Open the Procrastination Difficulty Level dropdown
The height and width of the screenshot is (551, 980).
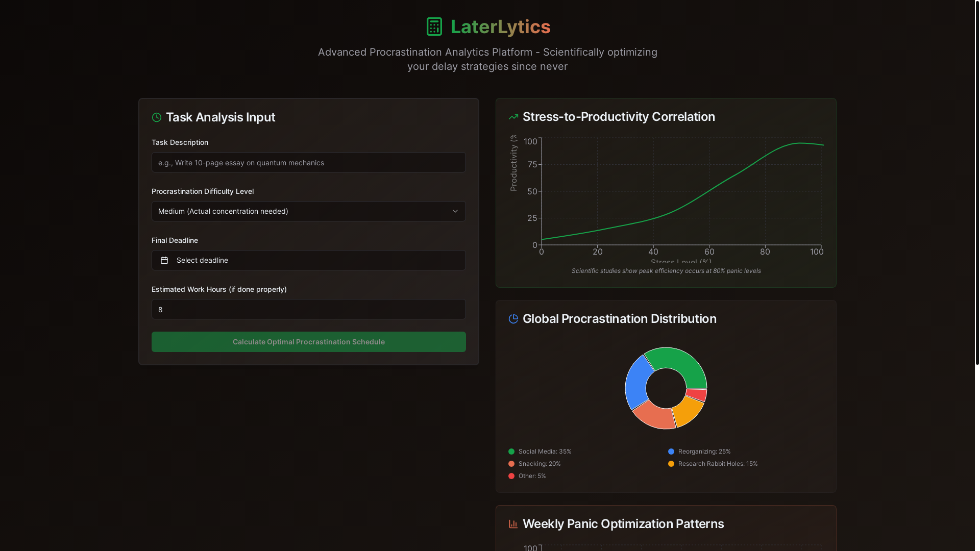point(308,211)
